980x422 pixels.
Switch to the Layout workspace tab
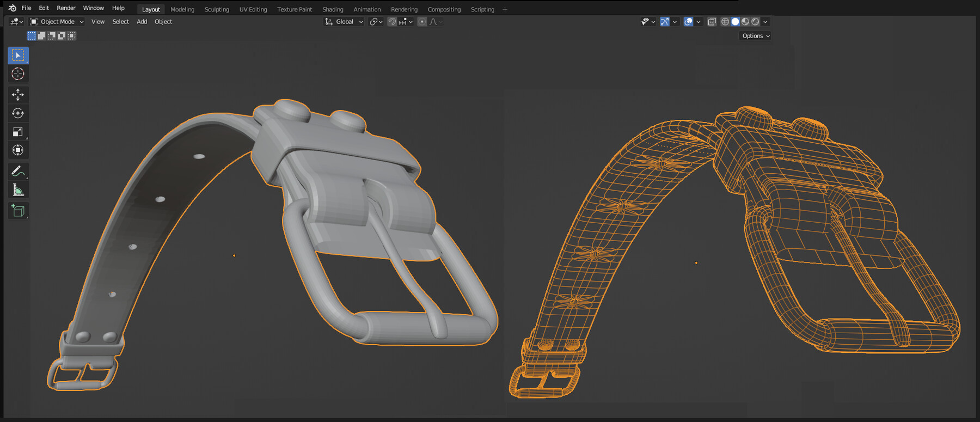[x=151, y=9]
